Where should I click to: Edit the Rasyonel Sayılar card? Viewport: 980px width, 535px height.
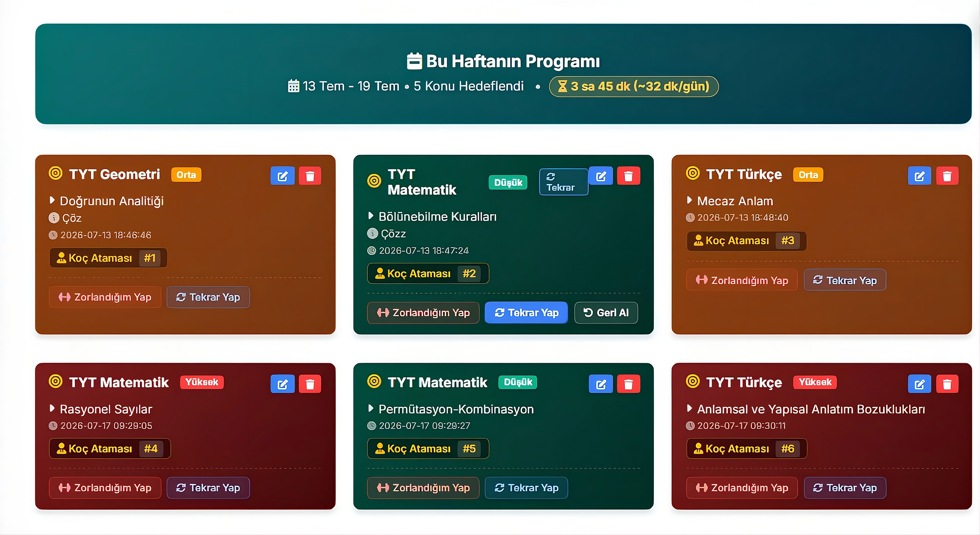282,384
